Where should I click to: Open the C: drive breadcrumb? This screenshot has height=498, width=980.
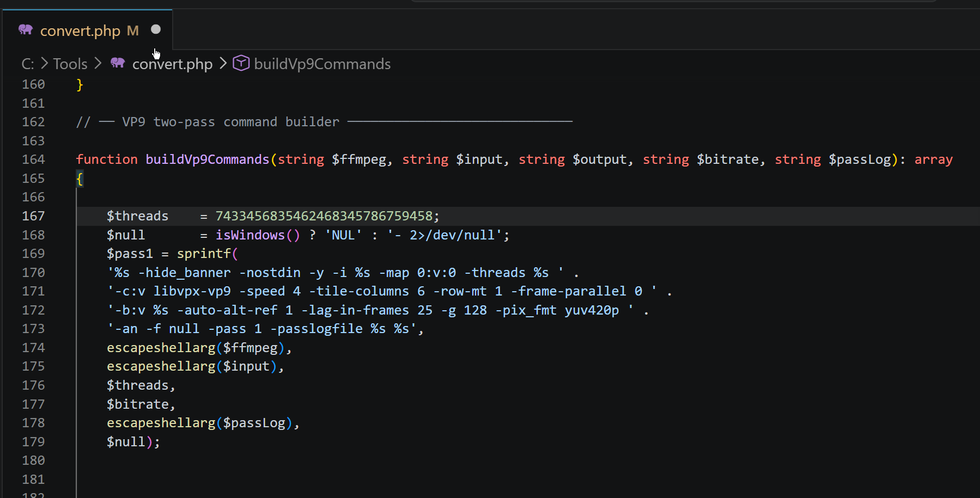click(x=28, y=64)
